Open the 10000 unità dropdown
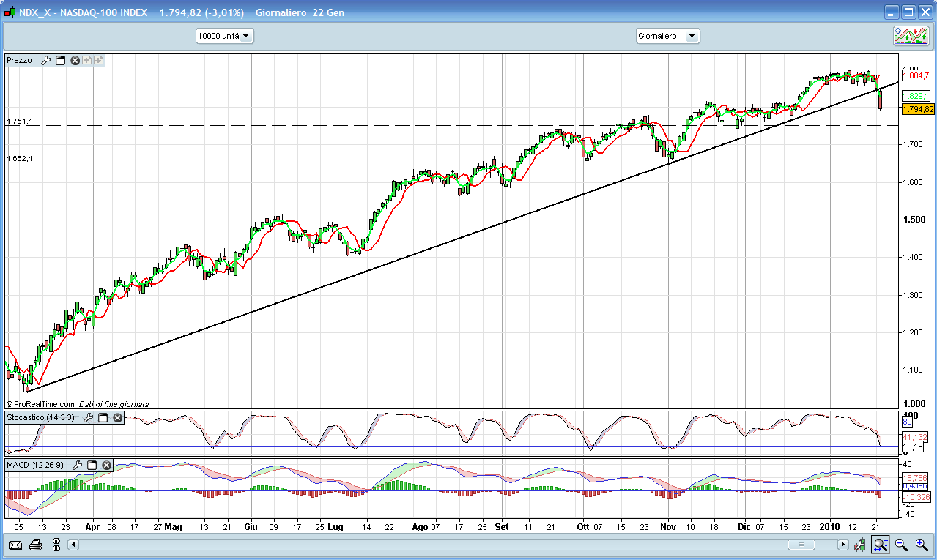Viewport: 937px width, 560px height. coord(225,36)
